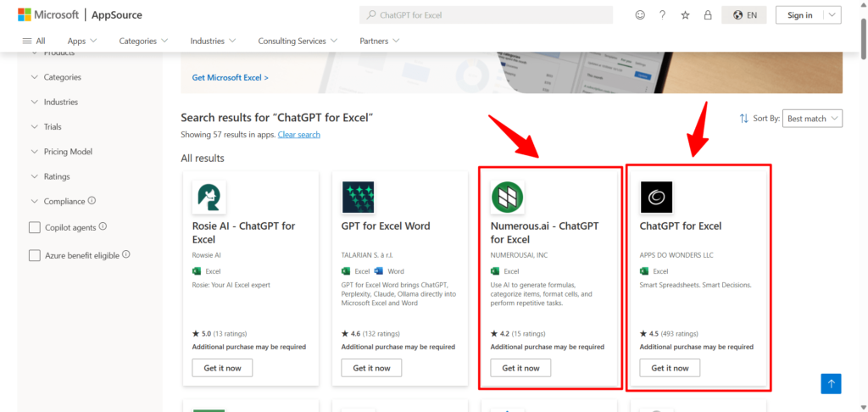
Task: Open the favorites star icon
Action: tap(685, 15)
